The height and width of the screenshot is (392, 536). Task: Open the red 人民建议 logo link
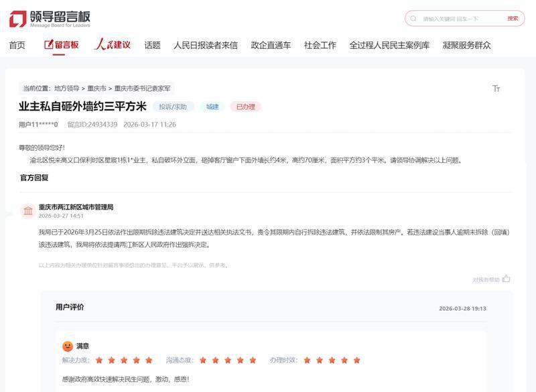[x=112, y=45]
